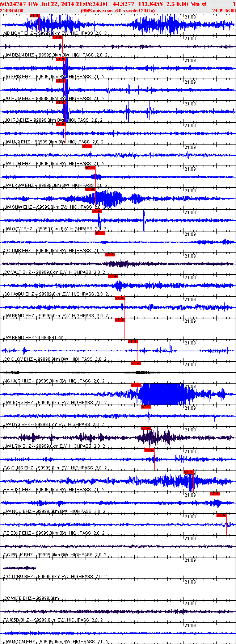Select the red pick marker on CC KWBU trace
The image size is (236, 644).
113,276
